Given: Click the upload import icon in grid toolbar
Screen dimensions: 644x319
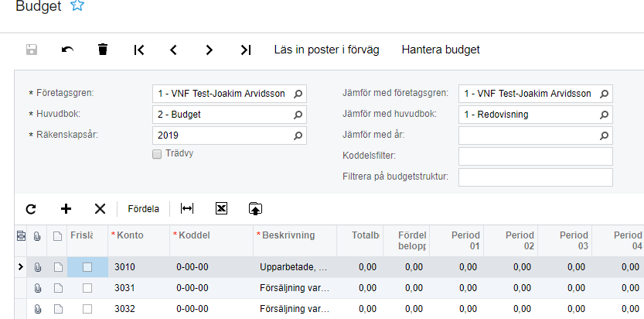Looking at the screenshot, I should tap(256, 208).
